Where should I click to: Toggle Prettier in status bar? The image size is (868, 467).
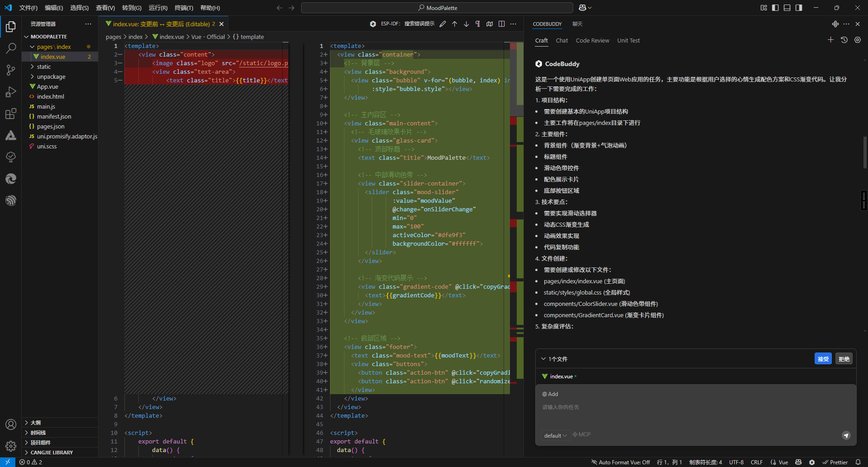pyautogui.click(x=835, y=462)
